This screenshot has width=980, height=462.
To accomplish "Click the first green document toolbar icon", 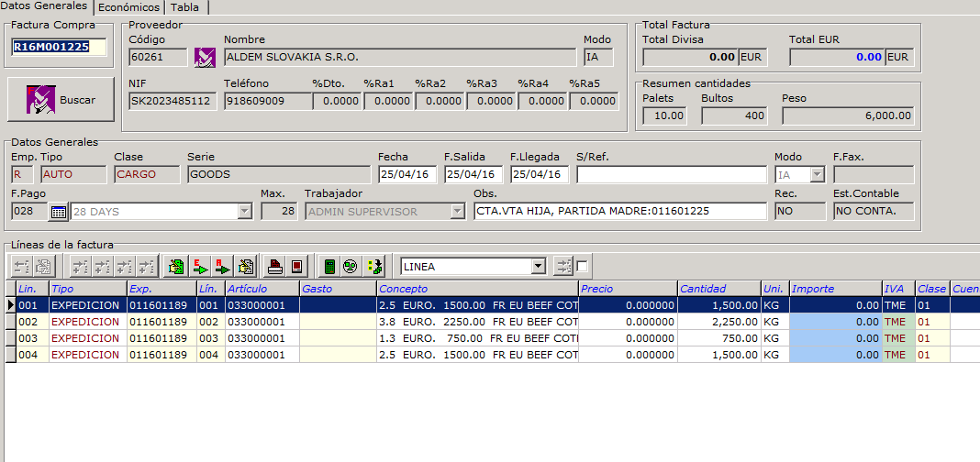I will pyautogui.click(x=177, y=267).
